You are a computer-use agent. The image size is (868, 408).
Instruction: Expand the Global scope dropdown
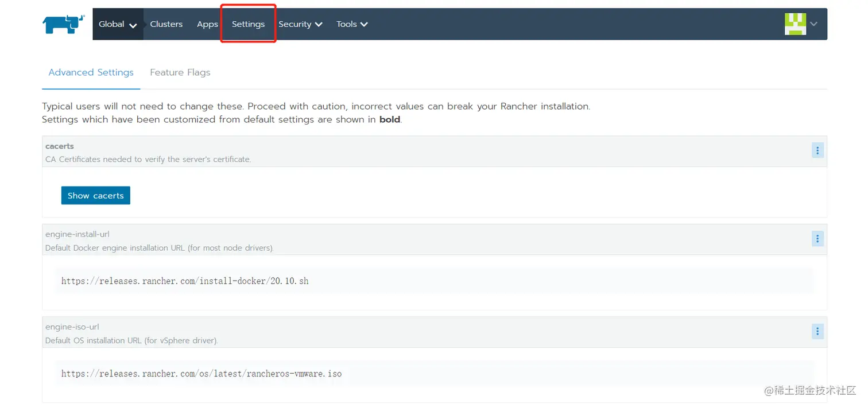tap(118, 24)
